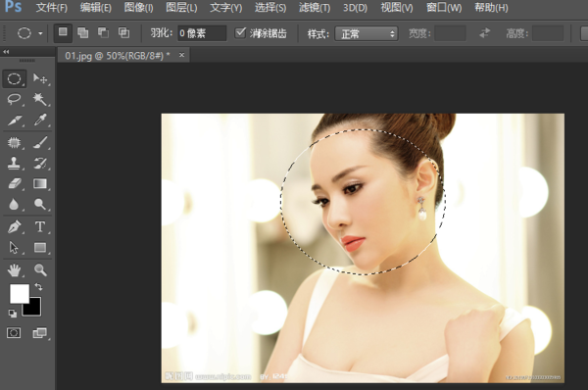The image size is (588, 390).
Task: Close the 01.jpg document tab
Action: (182, 55)
